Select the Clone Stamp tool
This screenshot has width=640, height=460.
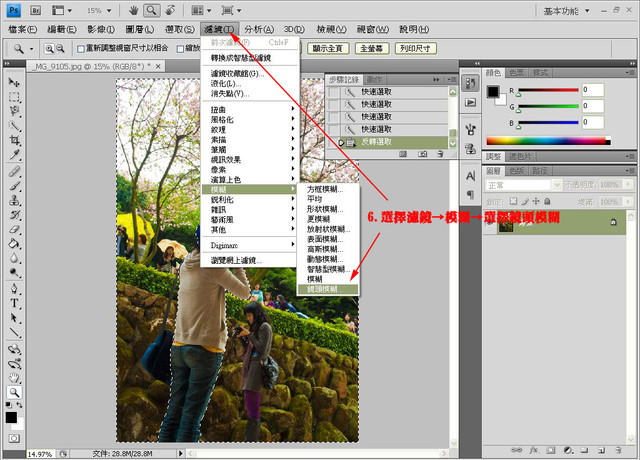click(14, 200)
